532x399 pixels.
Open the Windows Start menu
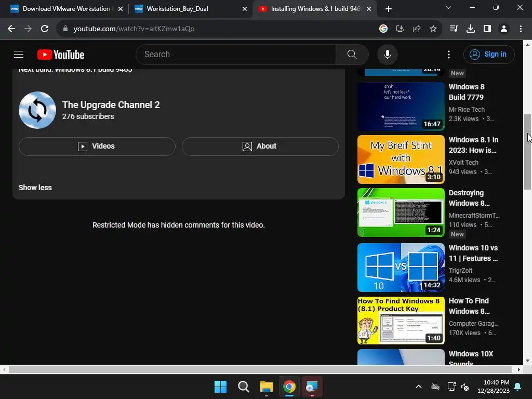220,387
